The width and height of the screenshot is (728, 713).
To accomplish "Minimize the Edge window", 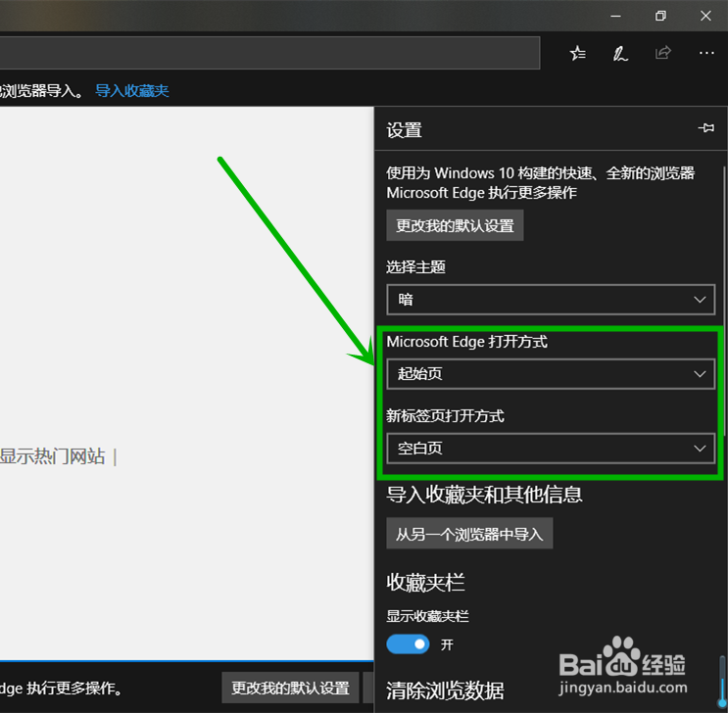I will point(615,17).
